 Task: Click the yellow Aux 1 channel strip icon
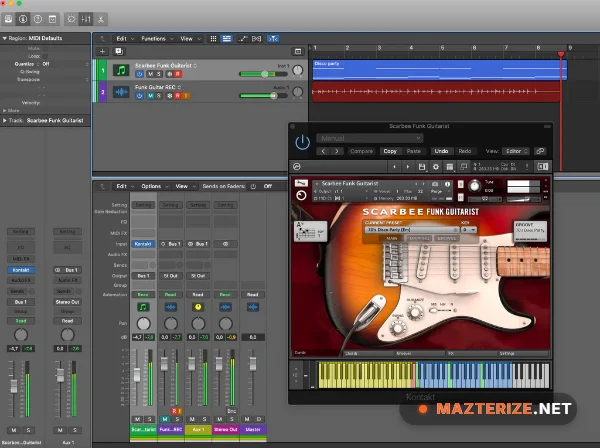coord(198,307)
